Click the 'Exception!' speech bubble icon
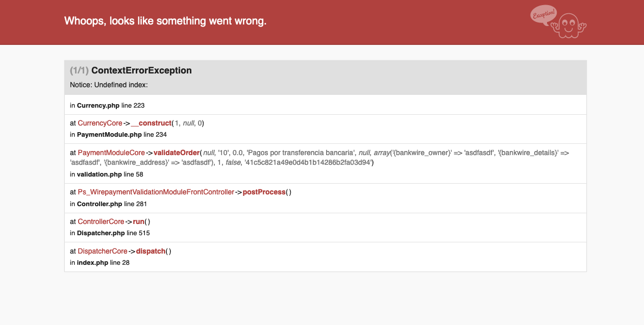 [x=544, y=15]
